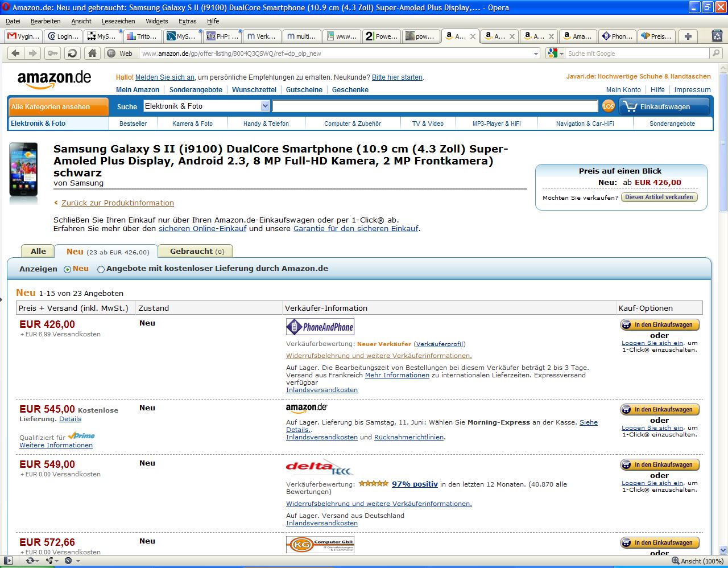Click Diesen Artikel verkaufen button
Screen dimensions: 728x568
click(659, 197)
